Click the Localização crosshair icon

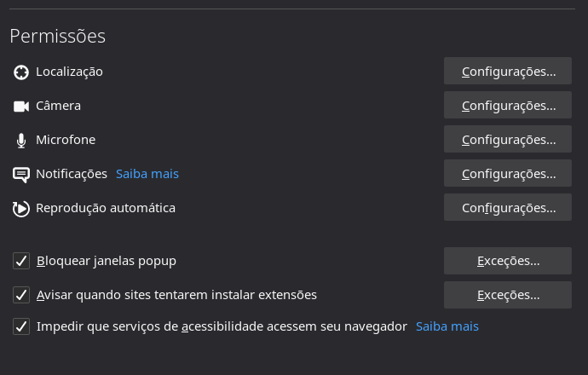[x=21, y=72]
